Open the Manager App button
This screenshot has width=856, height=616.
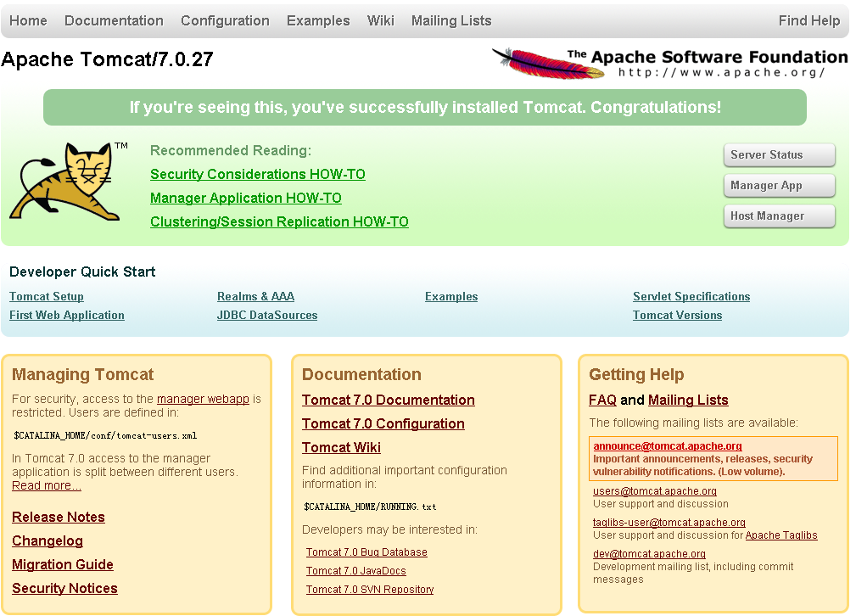780,186
